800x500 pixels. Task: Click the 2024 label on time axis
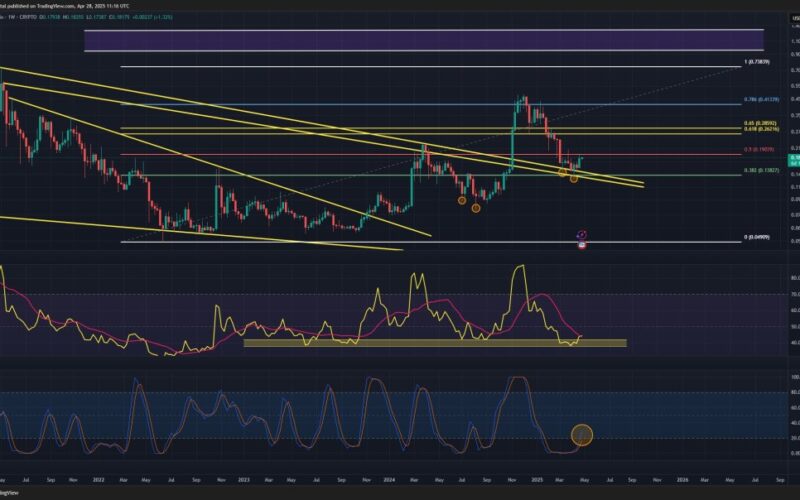click(x=389, y=480)
